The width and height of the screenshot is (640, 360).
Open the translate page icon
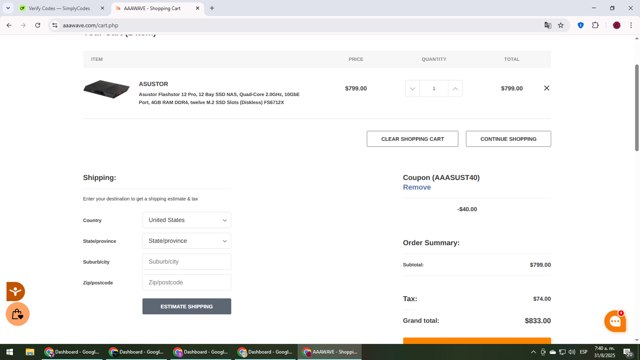pos(548,25)
